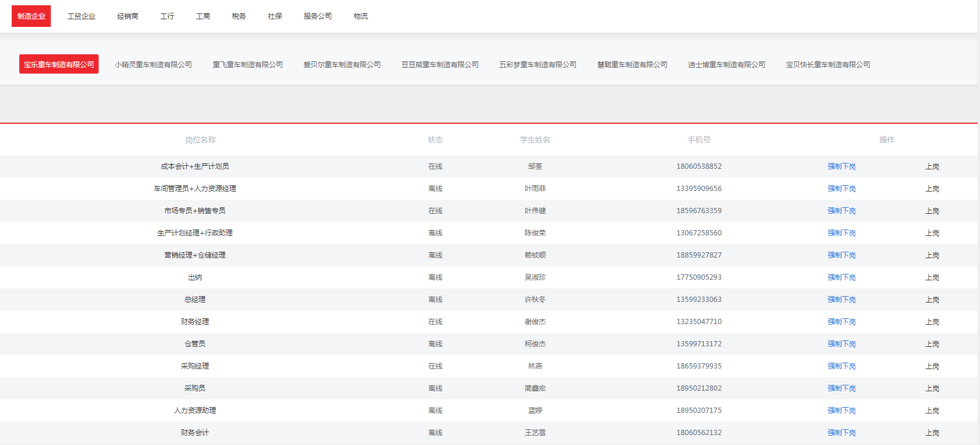Image resolution: width=980 pixels, height=445 pixels.
Task: Click 强制下岗 for 采购经理 row
Action: [842, 366]
